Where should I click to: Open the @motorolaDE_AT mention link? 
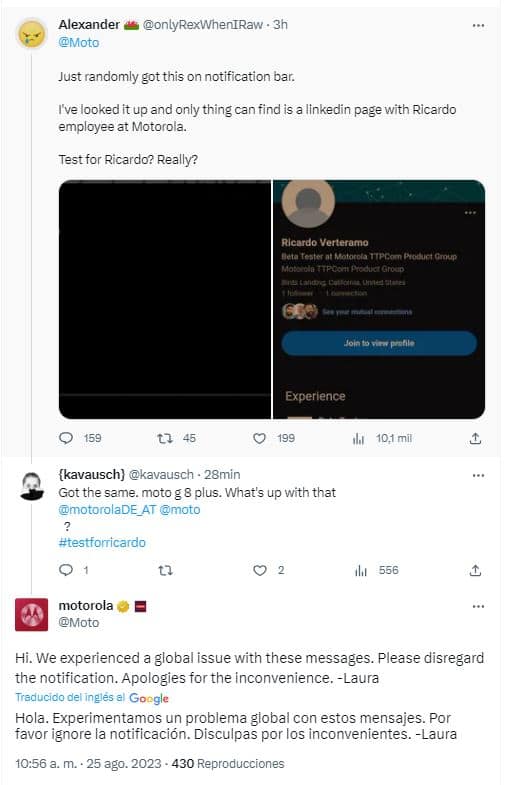(x=107, y=510)
